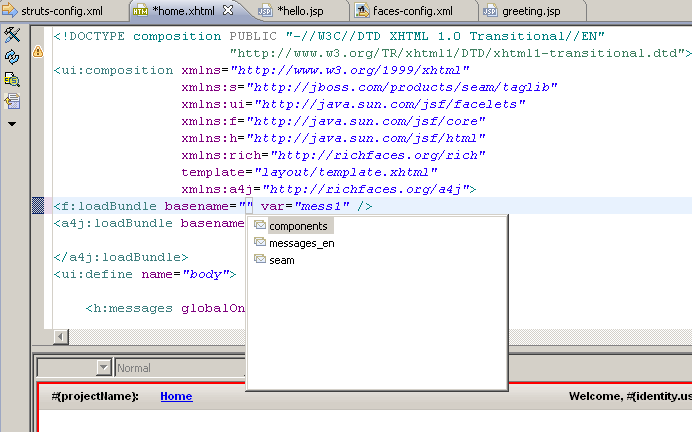
Task: Pick seam from the completion list
Action: click(282, 260)
